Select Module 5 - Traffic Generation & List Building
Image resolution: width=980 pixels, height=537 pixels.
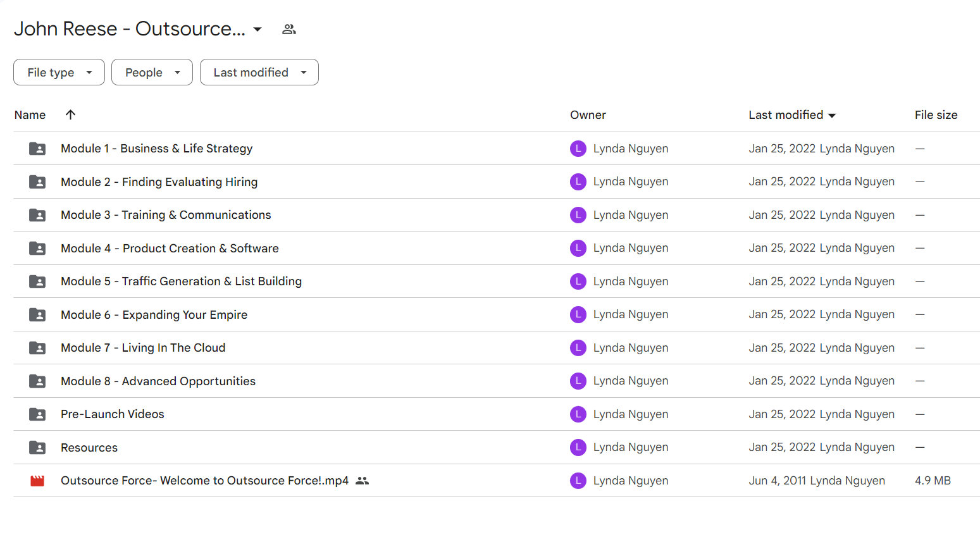pos(181,281)
